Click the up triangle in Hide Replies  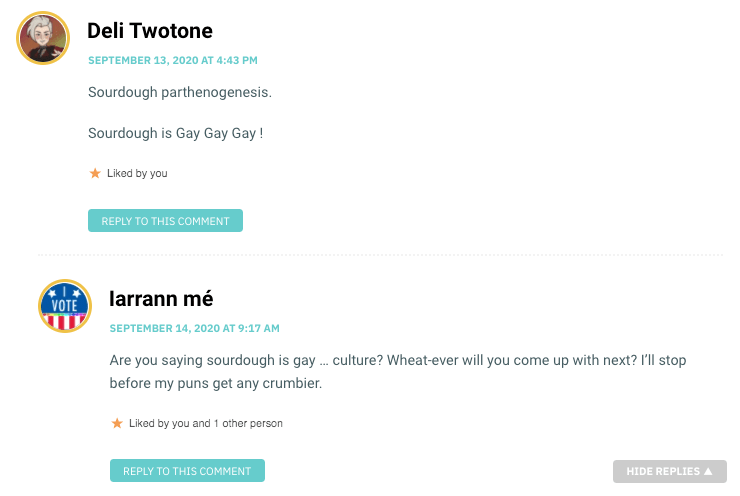pyautogui.click(x=708, y=471)
